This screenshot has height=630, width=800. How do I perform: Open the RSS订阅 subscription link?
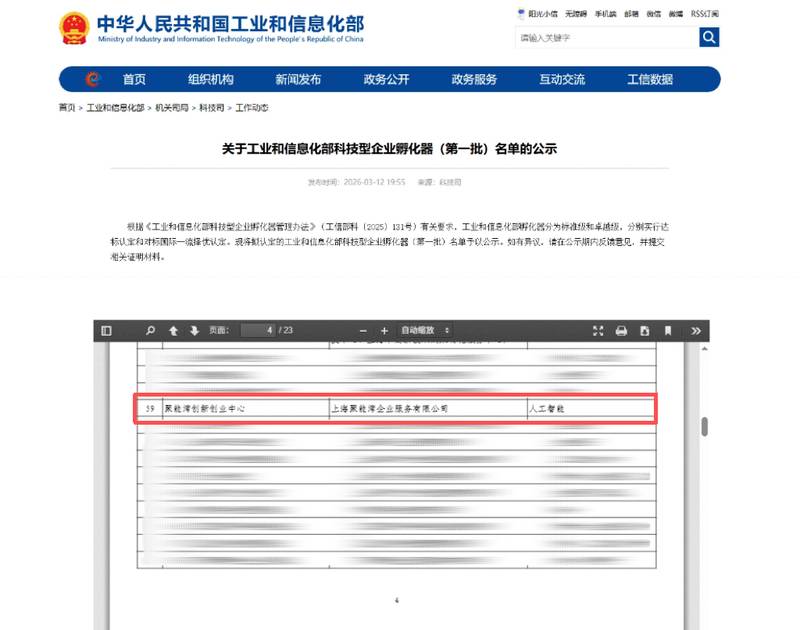[703, 14]
